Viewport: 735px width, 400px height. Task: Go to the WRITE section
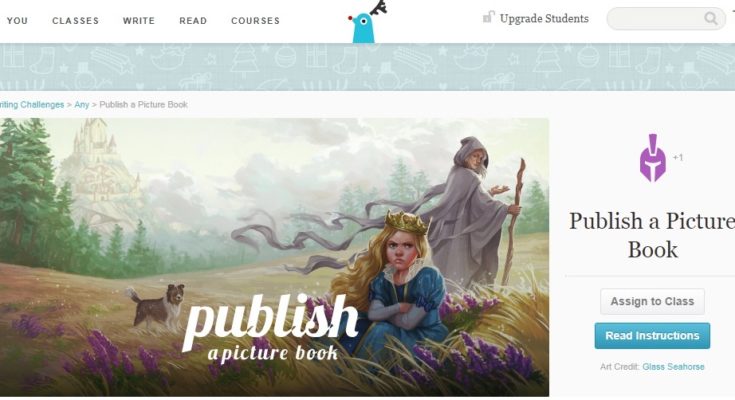(x=139, y=21)
